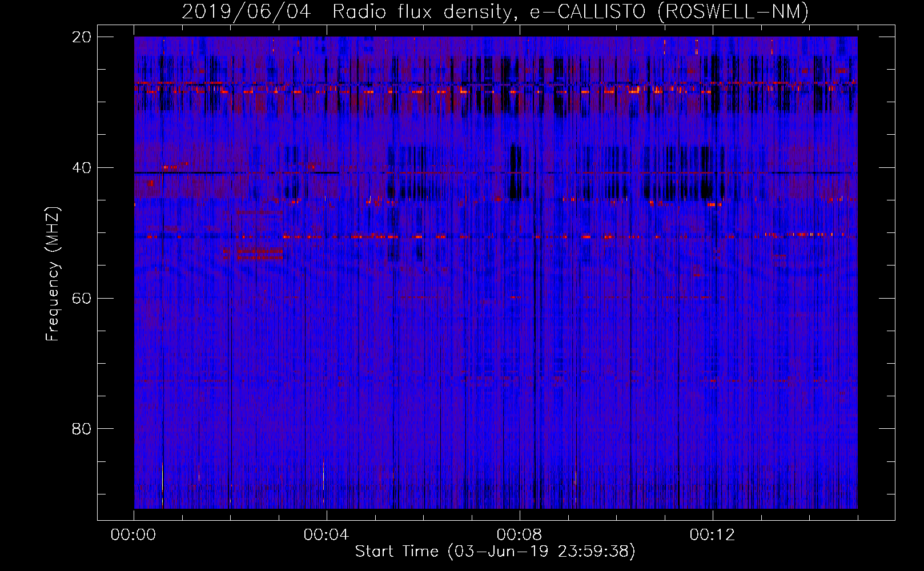924x571 pixels.
Task: Click the '00:04' time tick label
Action: click(x=326, y=535)
